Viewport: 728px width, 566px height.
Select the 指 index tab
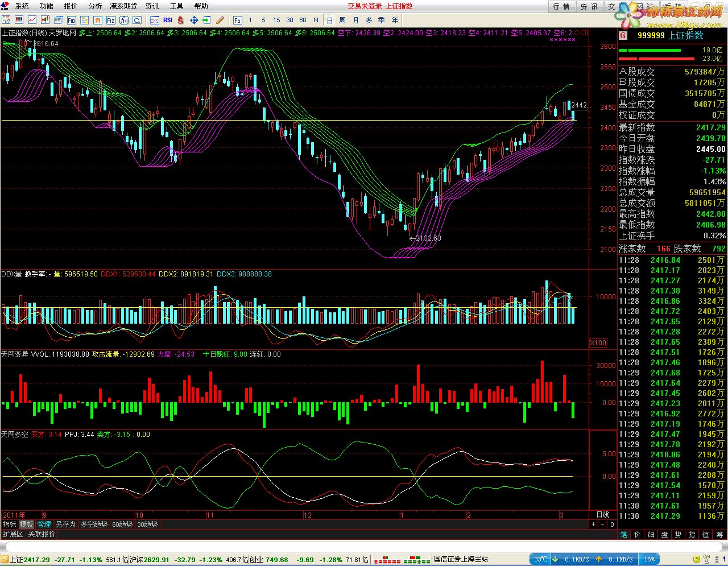click(692, 535)
